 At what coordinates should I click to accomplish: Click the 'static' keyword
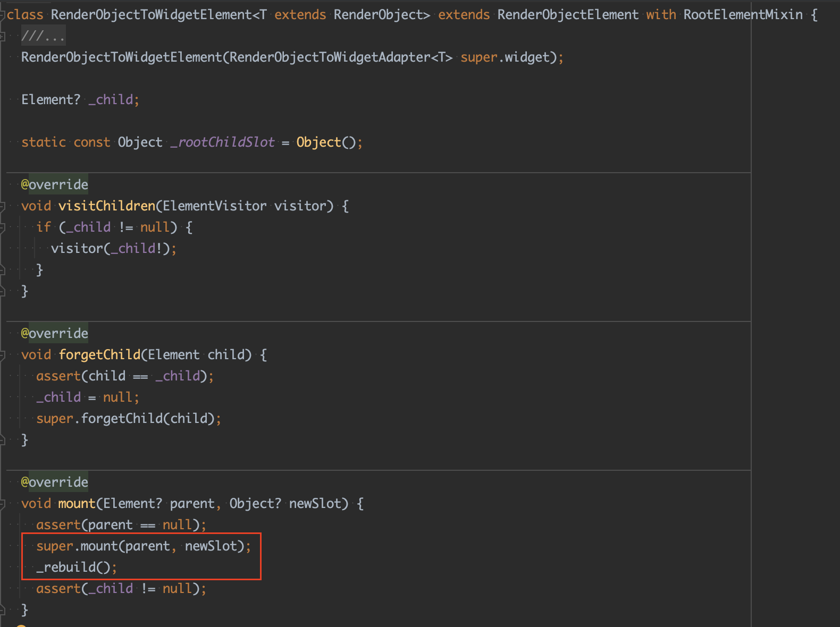pyautogui.click(x=44, y=142)
